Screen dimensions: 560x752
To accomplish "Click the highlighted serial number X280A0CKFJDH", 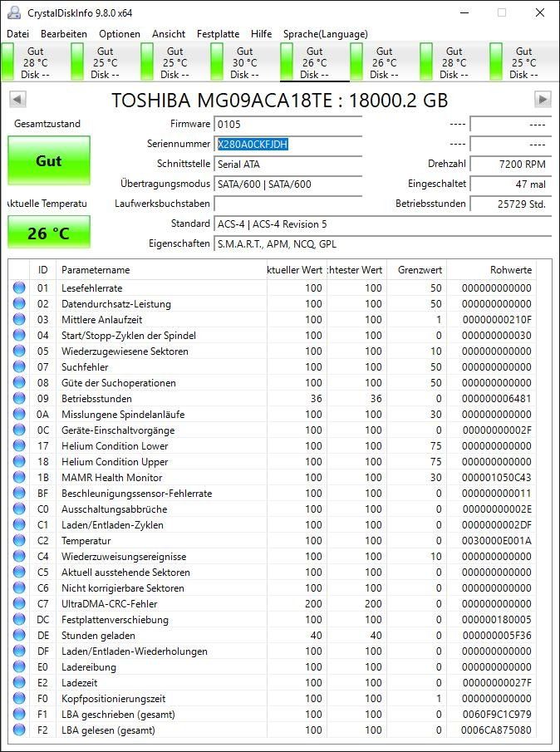I will pyautogui.click(x=253, y=145).
